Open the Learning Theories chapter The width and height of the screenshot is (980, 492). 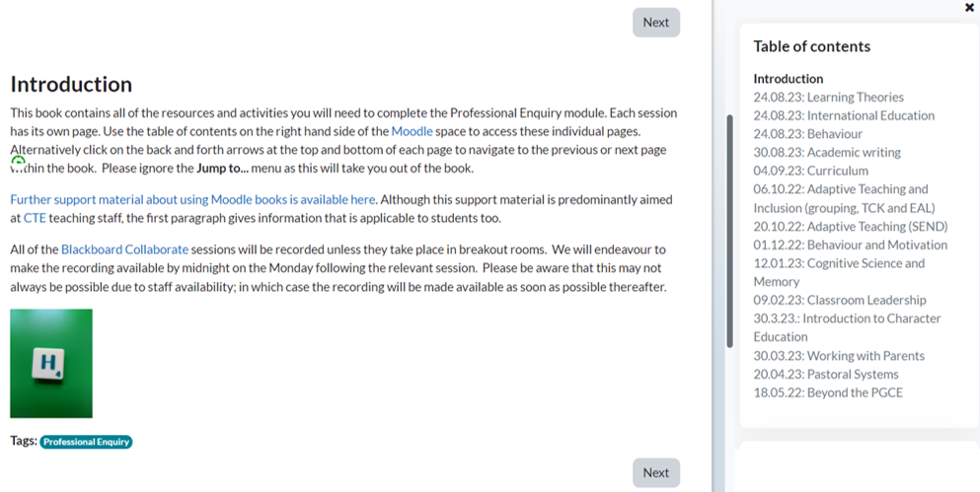point(828,97)
